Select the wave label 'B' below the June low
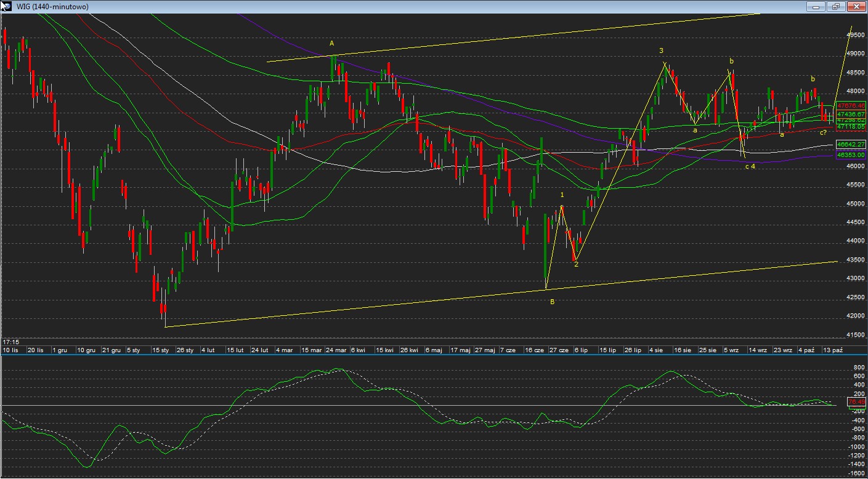The image size is (868, 479). click(552, 302)
